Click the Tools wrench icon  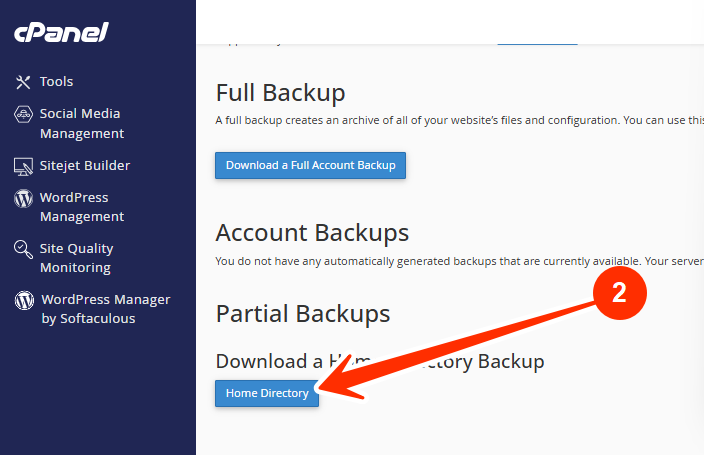click(x=23, y=82)
